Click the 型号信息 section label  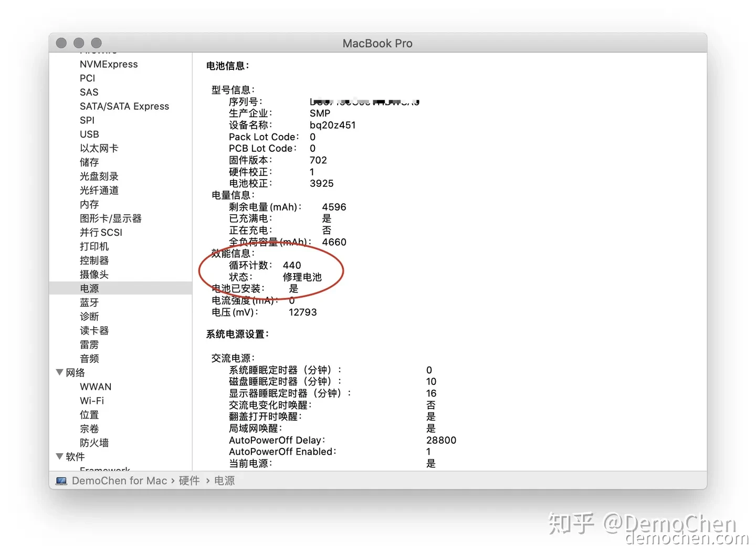[233, 90]
